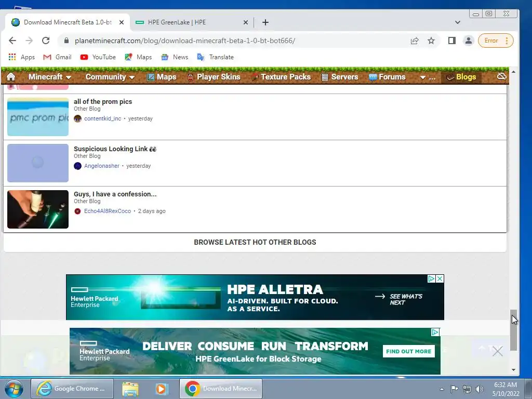Open prom pics blog thumbnail
The image size is (532, 399).
37,117
